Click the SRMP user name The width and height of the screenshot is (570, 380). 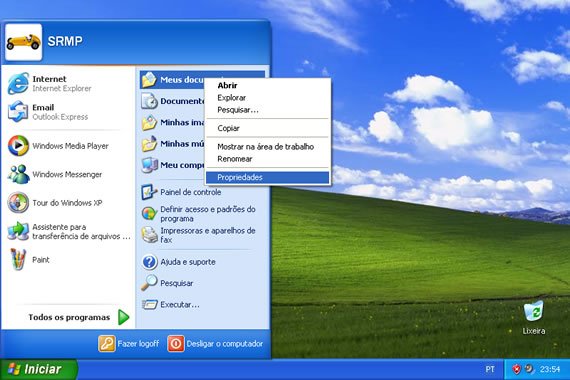(x=65, y=41)
